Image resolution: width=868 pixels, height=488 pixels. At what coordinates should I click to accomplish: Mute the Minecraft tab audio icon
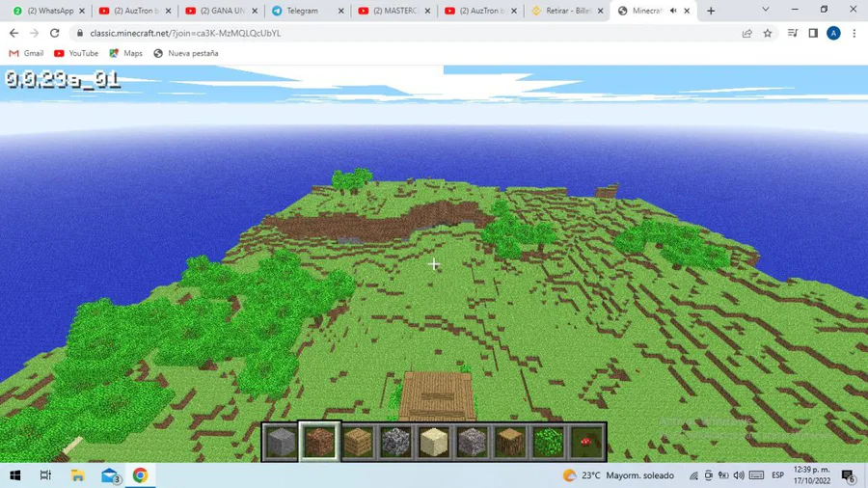pos(673,11)
